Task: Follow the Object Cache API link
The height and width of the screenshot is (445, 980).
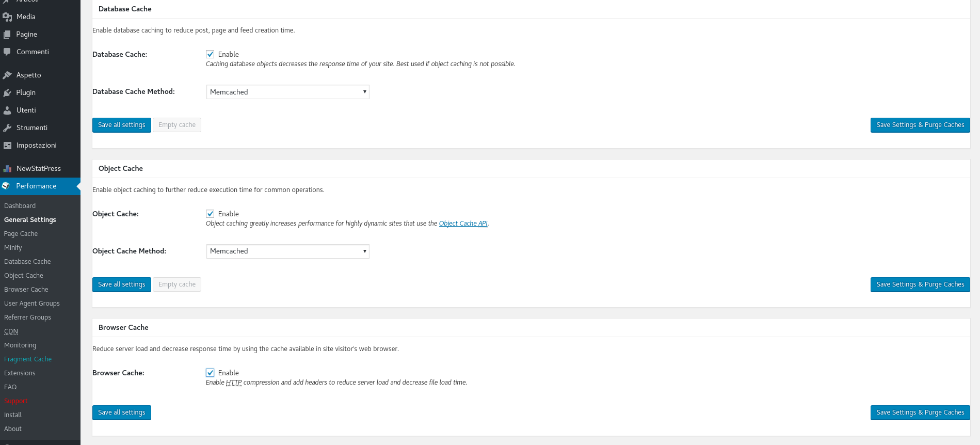Action: pos(463,224)
